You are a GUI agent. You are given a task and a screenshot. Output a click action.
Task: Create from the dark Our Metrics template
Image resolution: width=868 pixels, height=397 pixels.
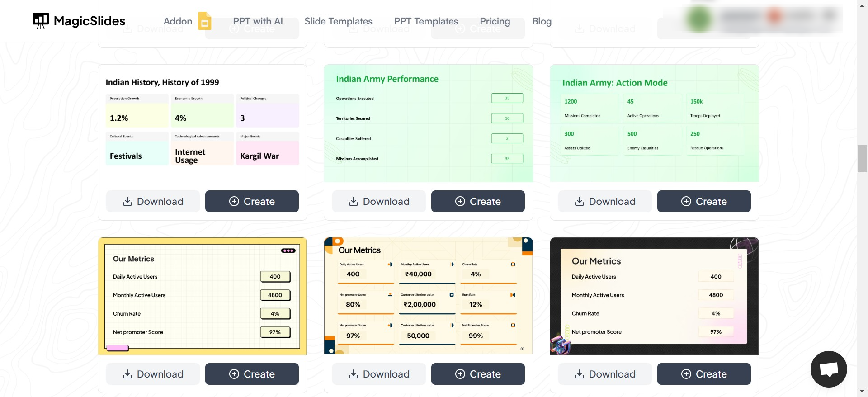click(x=704, y=374)
